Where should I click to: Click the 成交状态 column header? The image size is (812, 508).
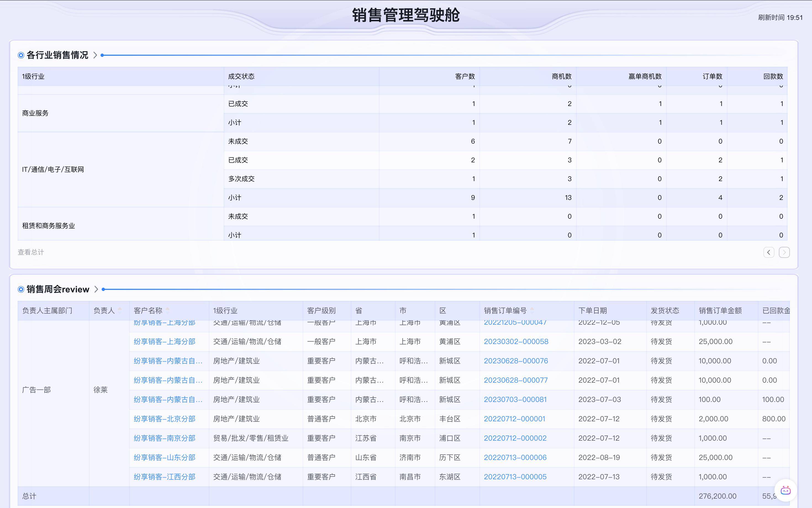(241, 76)
